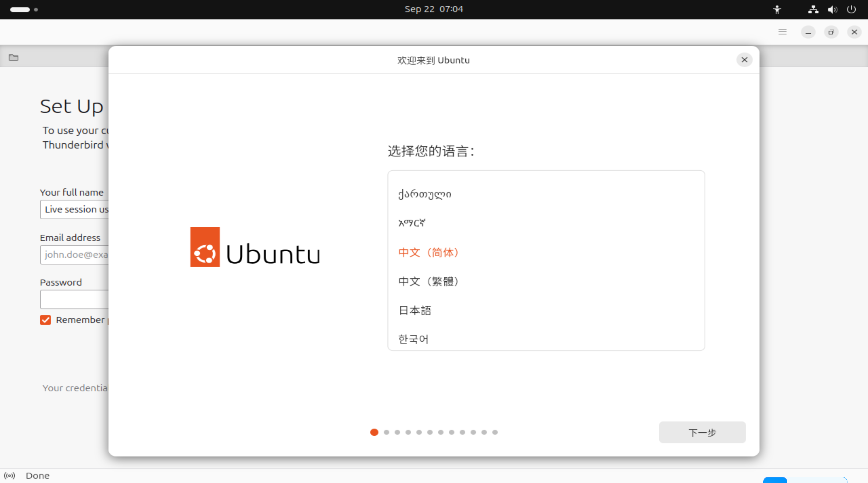Image resolution: width=868 pixels, height=483 pixels.
Task: Close the Welcome to Ubuntu dialog
Action: tap(744, 60)
